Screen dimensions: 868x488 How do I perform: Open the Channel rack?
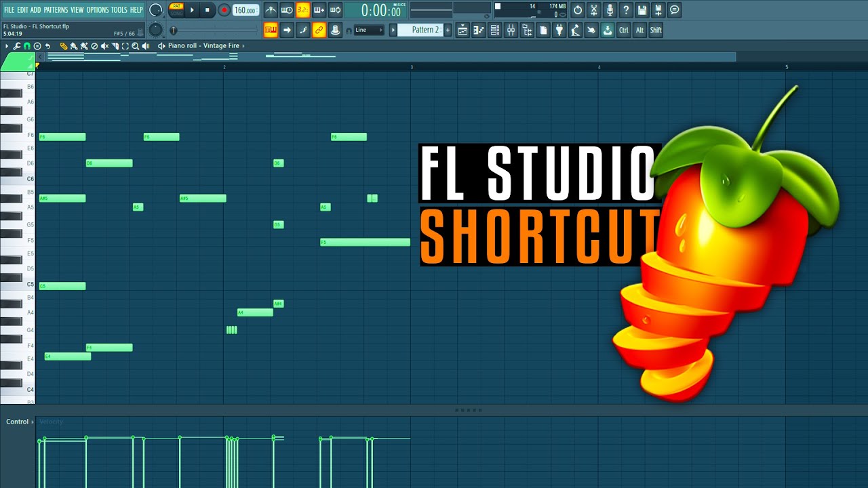(495, 30)
